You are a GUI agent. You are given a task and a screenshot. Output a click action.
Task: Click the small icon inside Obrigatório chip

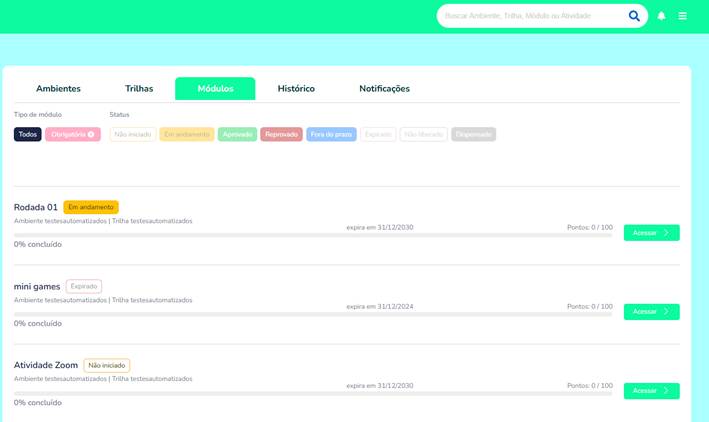point(91,134)
